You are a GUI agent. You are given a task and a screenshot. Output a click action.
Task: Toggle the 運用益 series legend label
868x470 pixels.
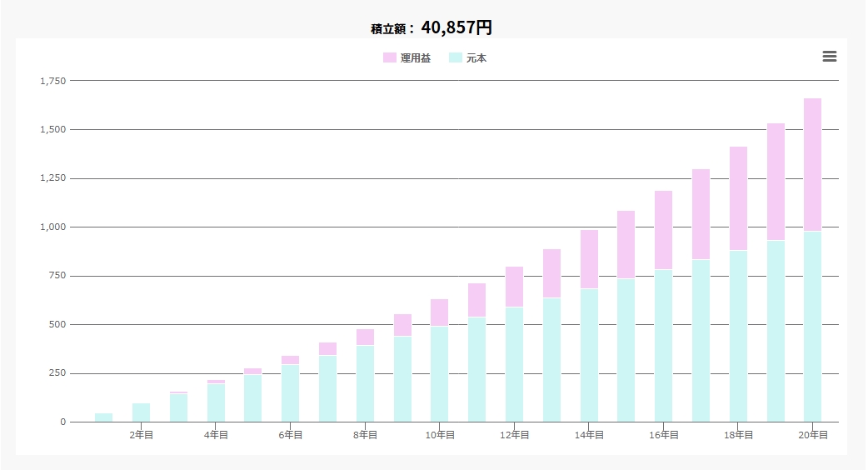(x=416, y=58)
